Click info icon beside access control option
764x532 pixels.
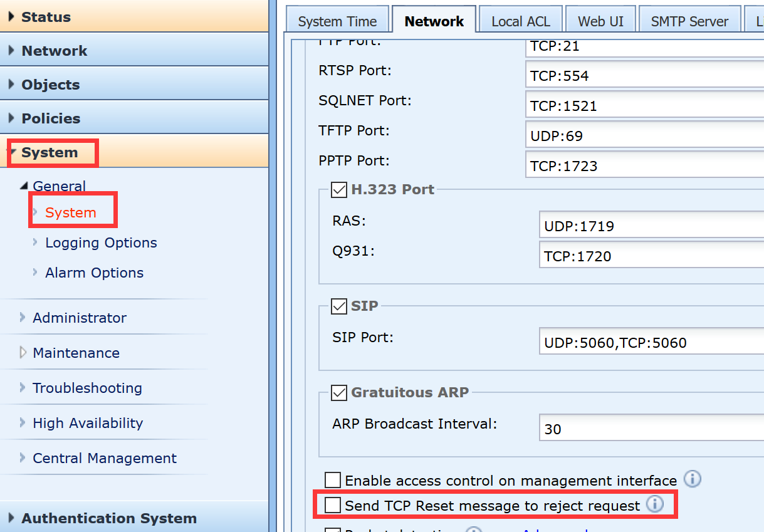coord(692,480)
